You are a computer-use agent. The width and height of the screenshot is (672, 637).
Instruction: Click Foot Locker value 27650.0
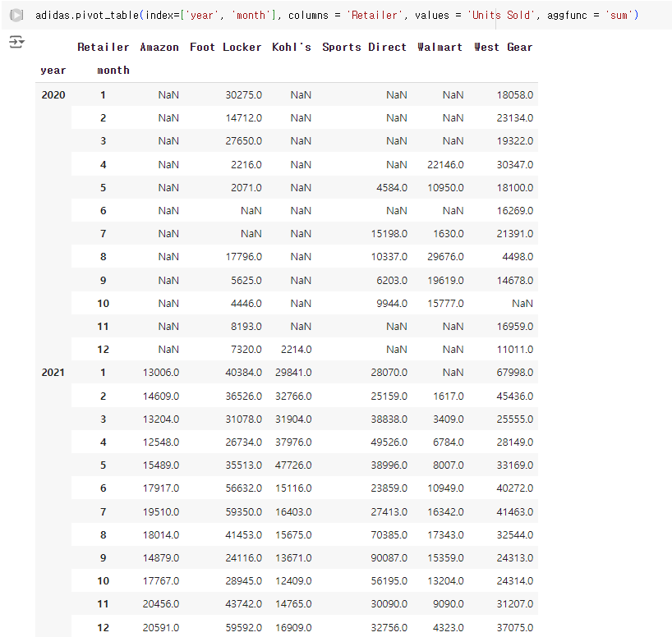tap(243, 141)
